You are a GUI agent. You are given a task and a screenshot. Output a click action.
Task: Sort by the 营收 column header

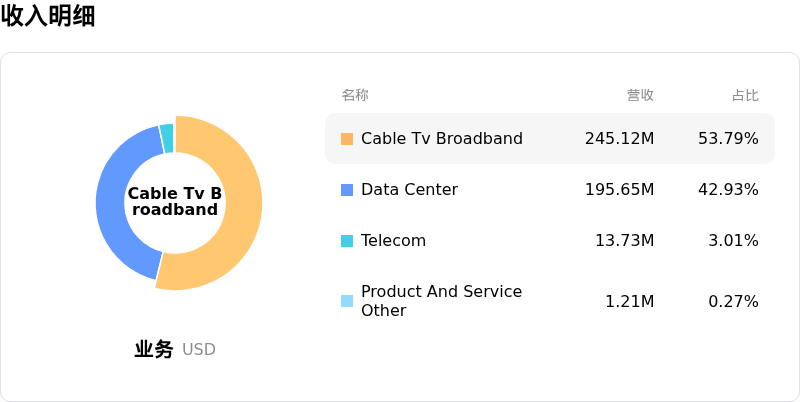[640, 95]
